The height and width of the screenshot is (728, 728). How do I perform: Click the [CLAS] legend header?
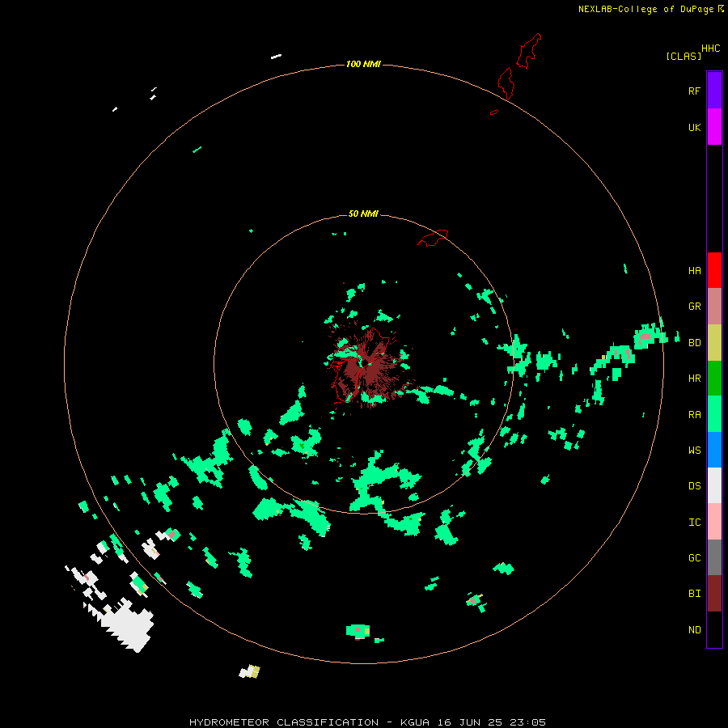[x=684, y=56]
